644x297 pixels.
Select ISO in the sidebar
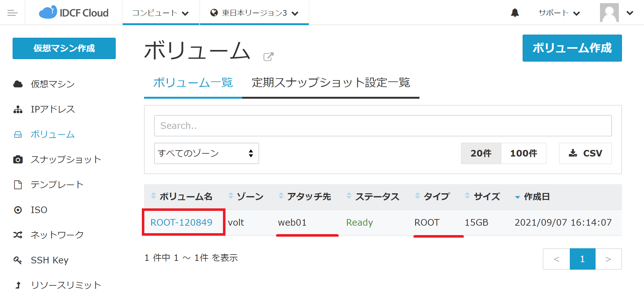click(x=39, y=210)
